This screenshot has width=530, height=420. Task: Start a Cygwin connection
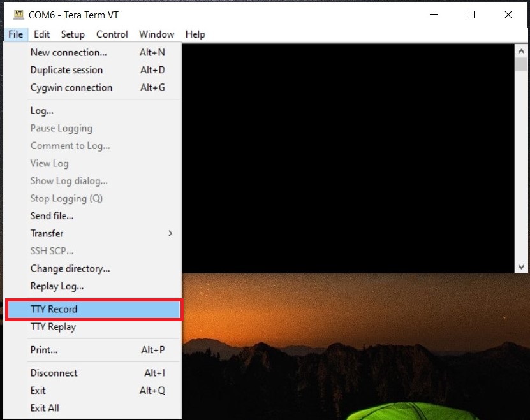click(71, 87)
